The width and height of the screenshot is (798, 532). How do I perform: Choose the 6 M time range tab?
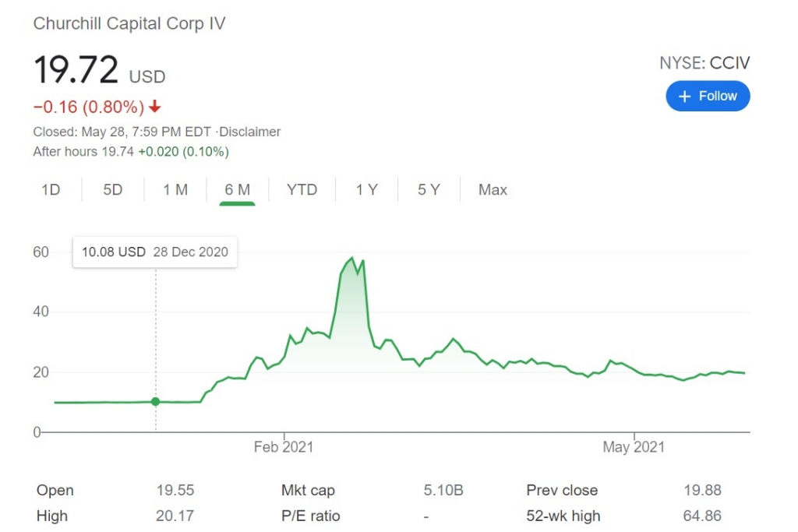[x=237, y=189]
